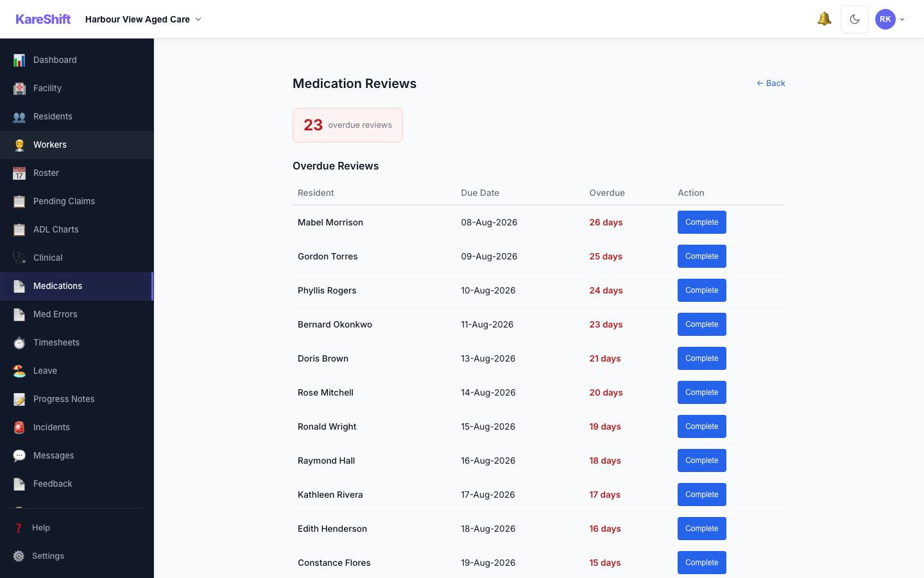924x578 pixels.
Task: Navigate to Dashboard in the sidebar
Action: coord(77,60)
